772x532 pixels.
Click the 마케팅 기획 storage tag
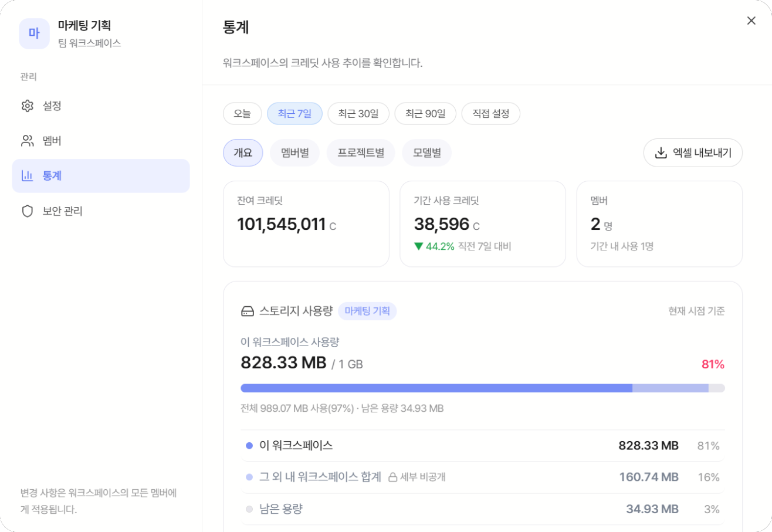(367, 311)
